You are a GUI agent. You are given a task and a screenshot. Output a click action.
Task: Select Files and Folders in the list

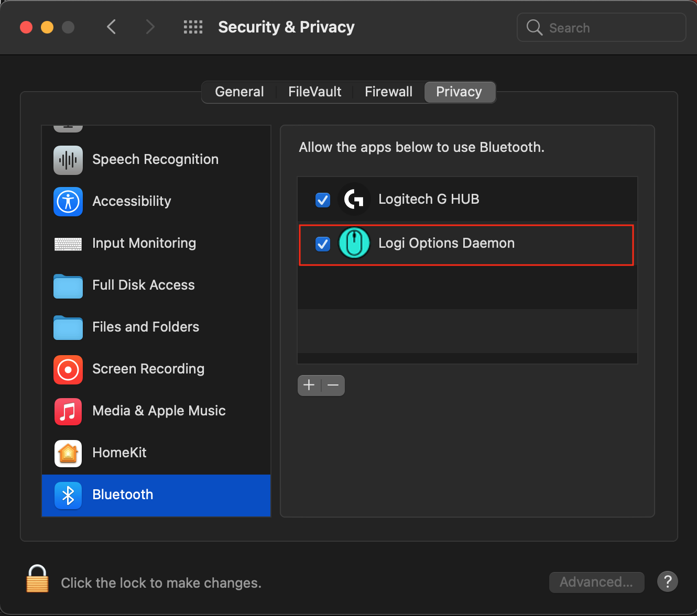pyautogui.click(x=146, y=327)
